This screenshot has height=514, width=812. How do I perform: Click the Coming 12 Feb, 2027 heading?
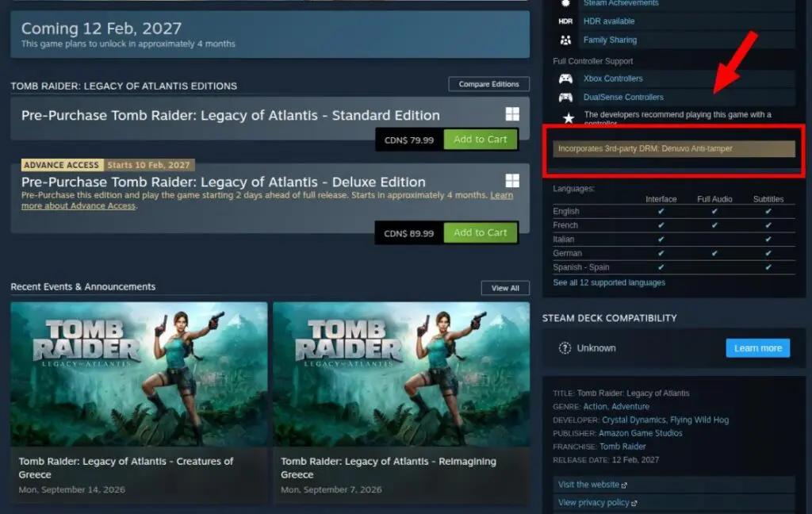pos(101,28)
